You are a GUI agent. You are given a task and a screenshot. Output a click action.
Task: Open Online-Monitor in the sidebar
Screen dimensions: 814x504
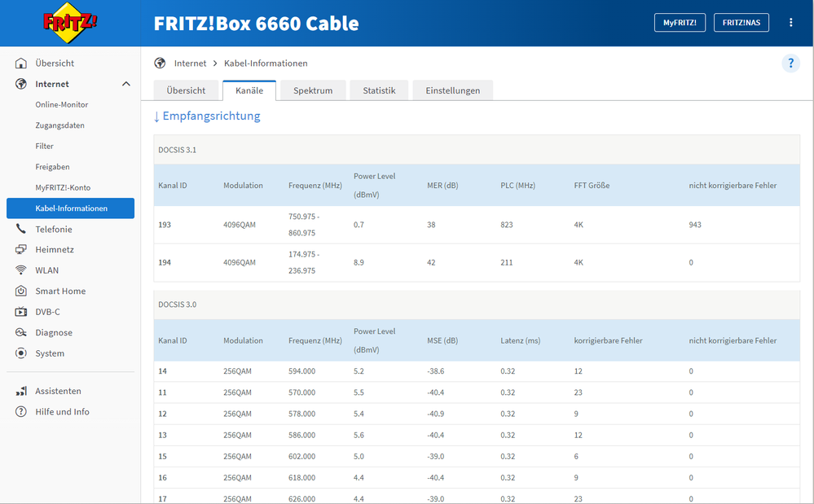click(61, 105)
